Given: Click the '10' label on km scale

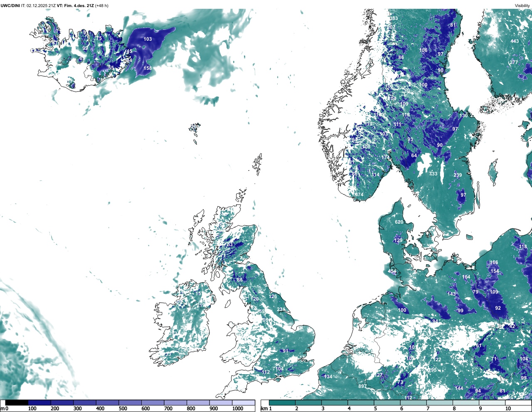Looking at the screenshot, I should (508, 409).
